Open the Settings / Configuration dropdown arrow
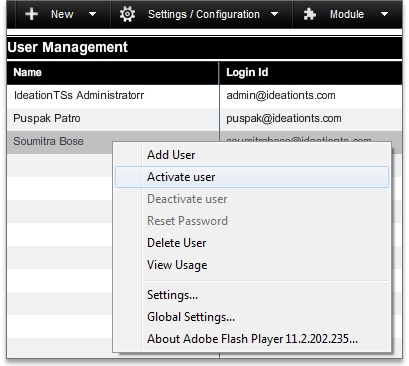The height and width of the screenshot is (366, 409). (274, 14)
